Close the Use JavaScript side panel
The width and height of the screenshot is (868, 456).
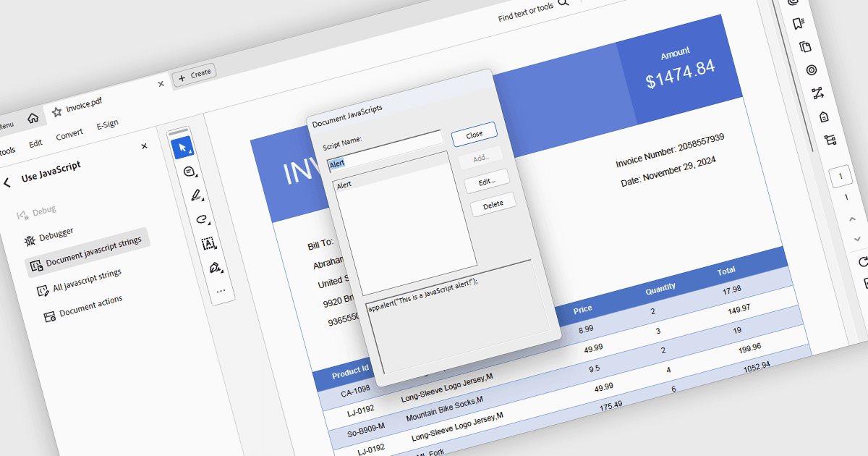(144, 146)
